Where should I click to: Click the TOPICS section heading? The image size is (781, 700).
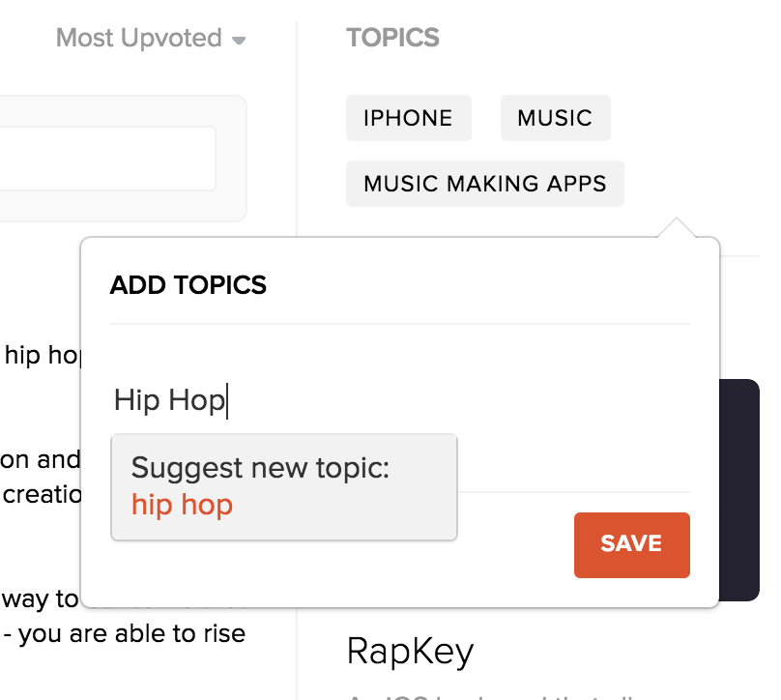tap(393, 38)
